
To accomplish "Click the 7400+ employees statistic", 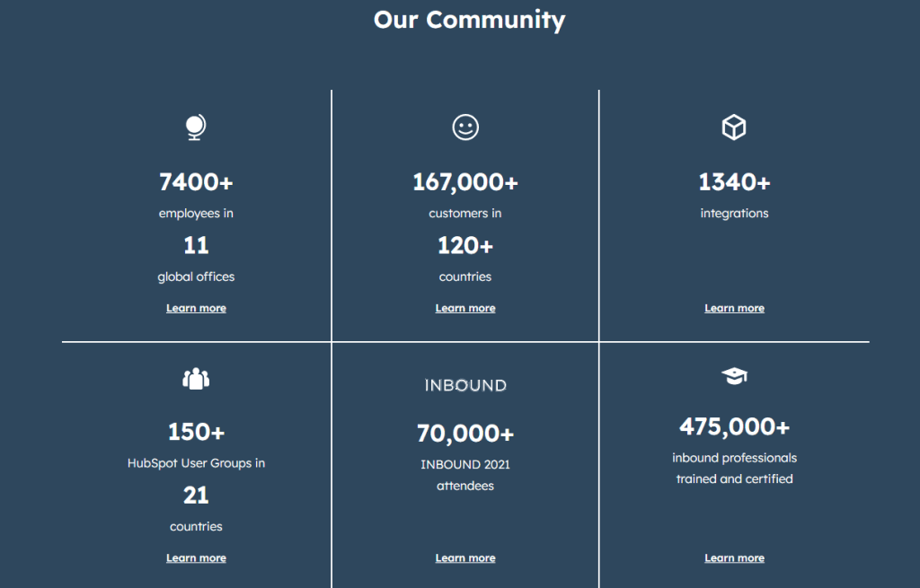I will pyautogui.click(x=196, y=182).
